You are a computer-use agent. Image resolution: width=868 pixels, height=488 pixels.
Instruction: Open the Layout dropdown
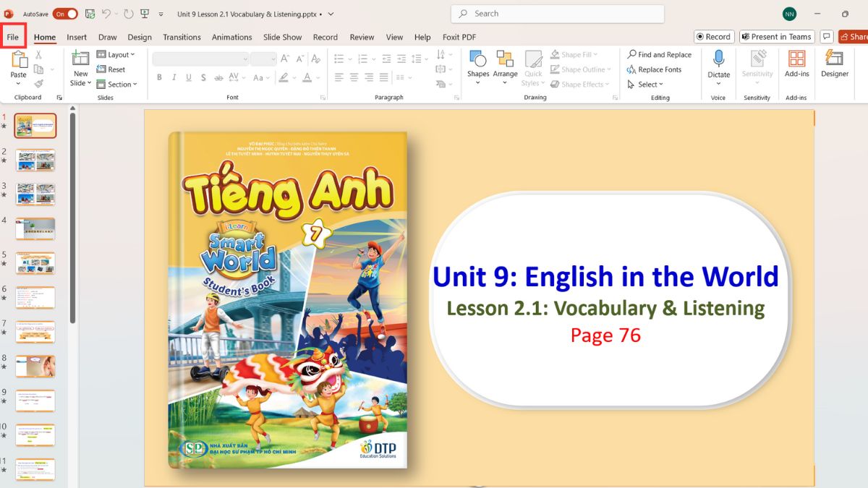tap(117, 54)
